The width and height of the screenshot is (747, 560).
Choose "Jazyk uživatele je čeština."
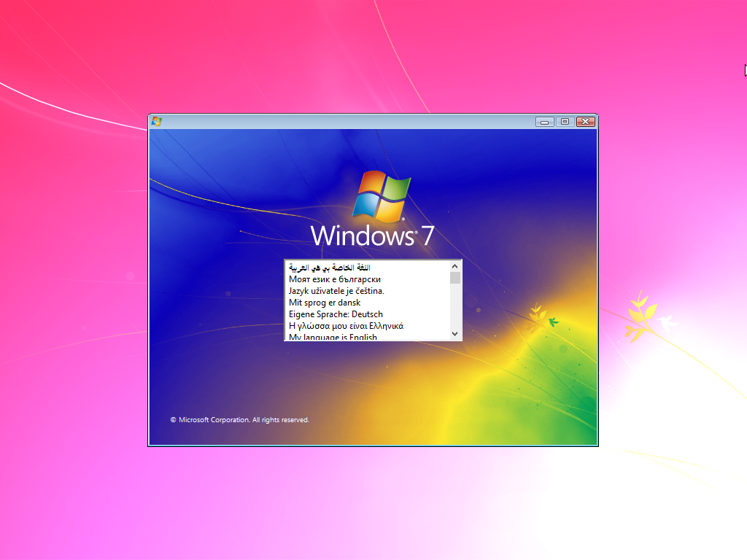click(368, 291)
